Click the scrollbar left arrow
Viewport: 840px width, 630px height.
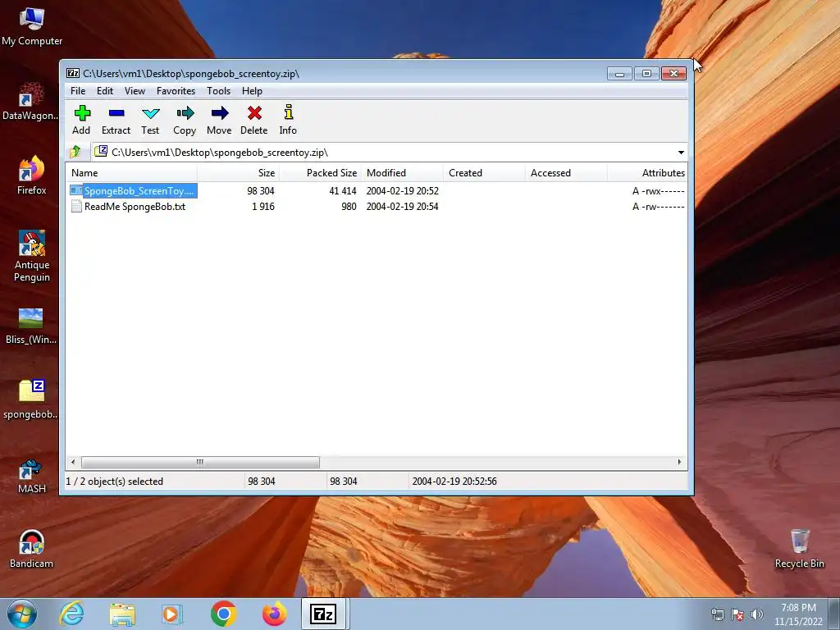(73, 462)
